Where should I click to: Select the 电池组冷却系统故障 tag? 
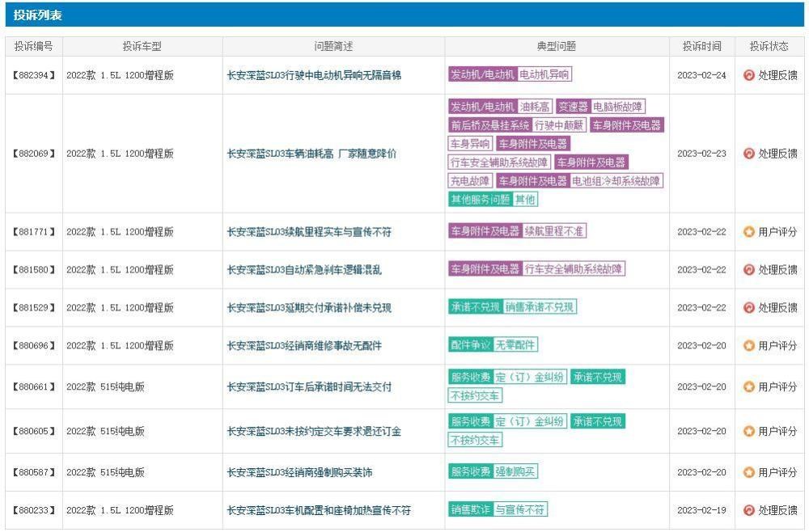tap(616, 181)
